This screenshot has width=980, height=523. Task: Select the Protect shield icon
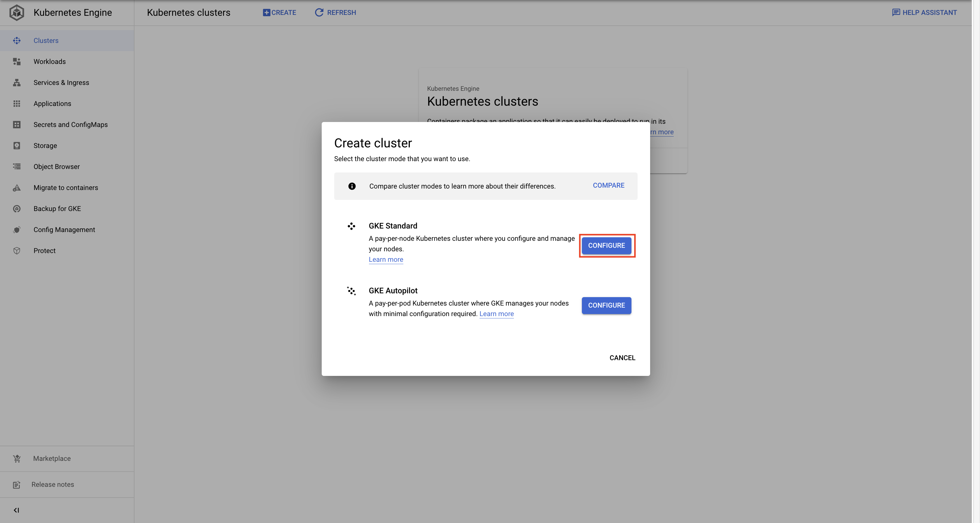(x=16, y=250)
